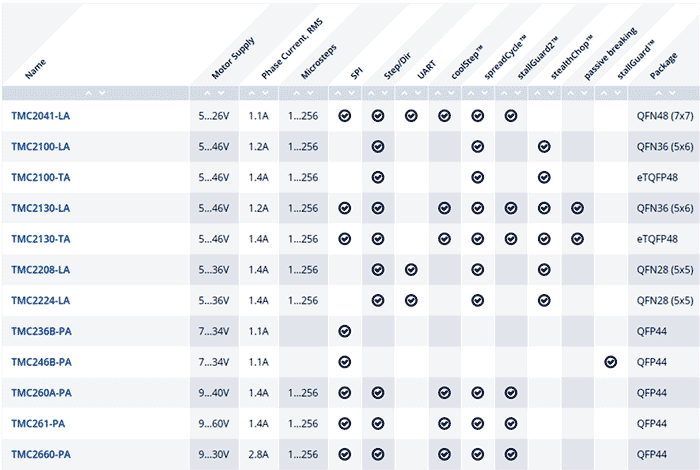Screen dimensions: 700x470
Task: Sort stealthChop column descending
Action: (x=551, y=93)
